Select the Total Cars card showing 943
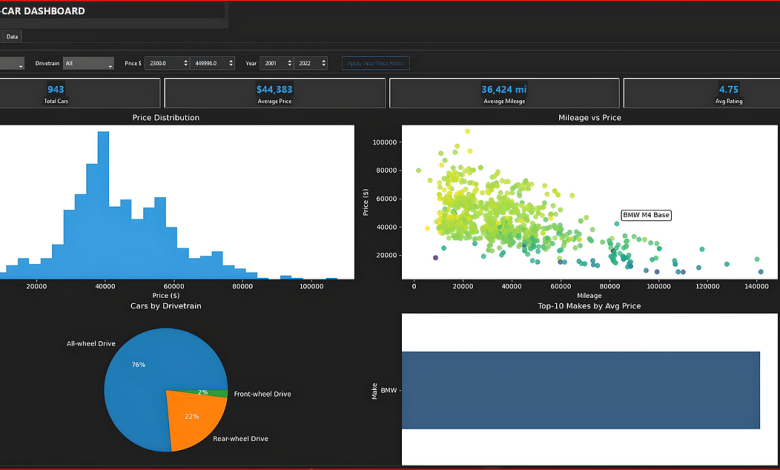The image size is (780, 470). [80, 93]
